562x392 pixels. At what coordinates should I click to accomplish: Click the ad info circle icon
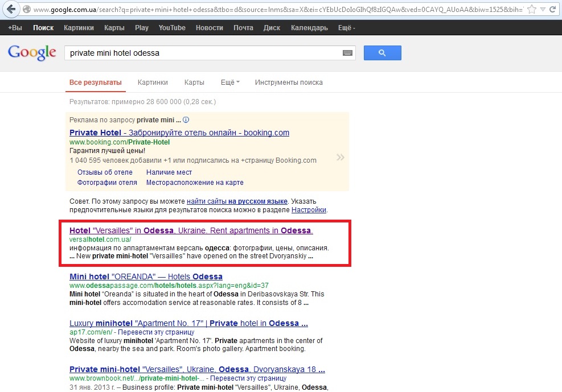186,120
